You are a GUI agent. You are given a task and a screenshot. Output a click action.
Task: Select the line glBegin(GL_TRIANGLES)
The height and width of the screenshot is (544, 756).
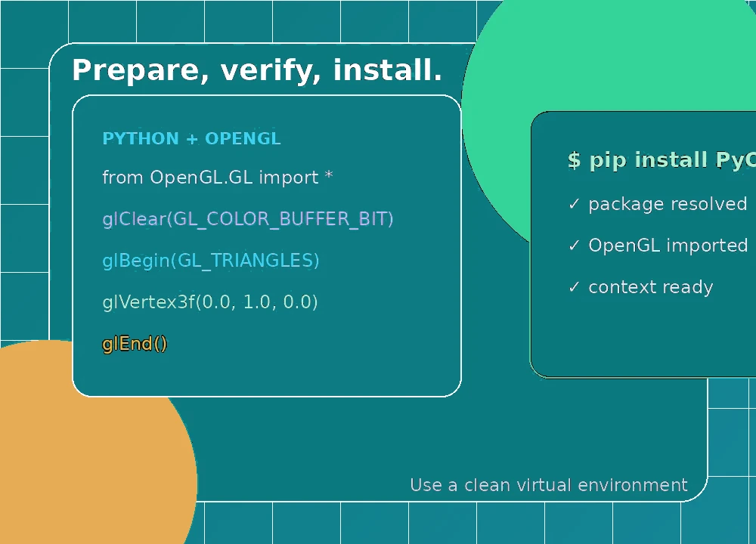211,261
